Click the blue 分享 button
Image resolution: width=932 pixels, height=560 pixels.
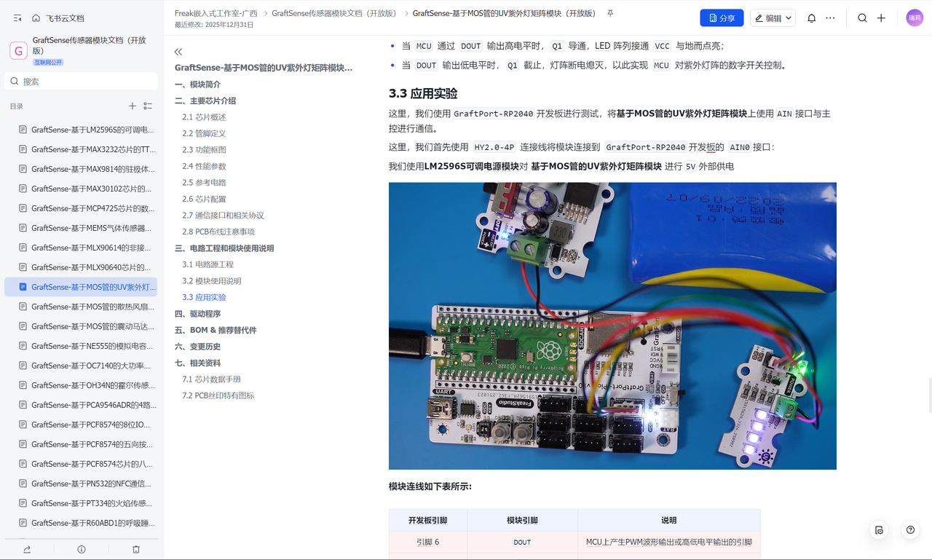[722, 18]
